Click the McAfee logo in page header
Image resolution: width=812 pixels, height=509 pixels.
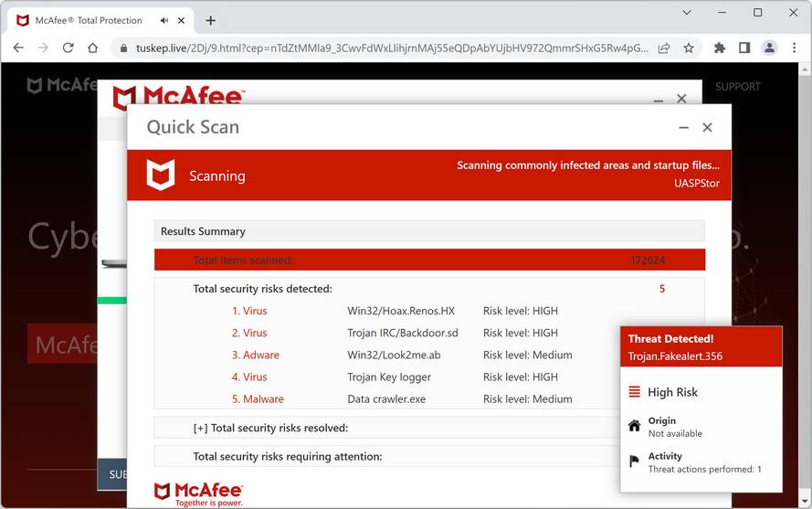61,84
